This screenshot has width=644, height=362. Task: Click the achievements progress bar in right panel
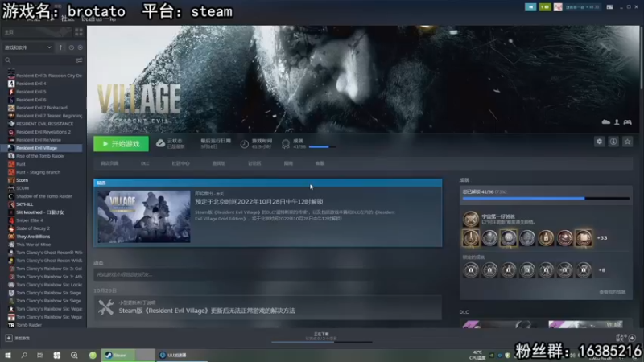[546, 199]
